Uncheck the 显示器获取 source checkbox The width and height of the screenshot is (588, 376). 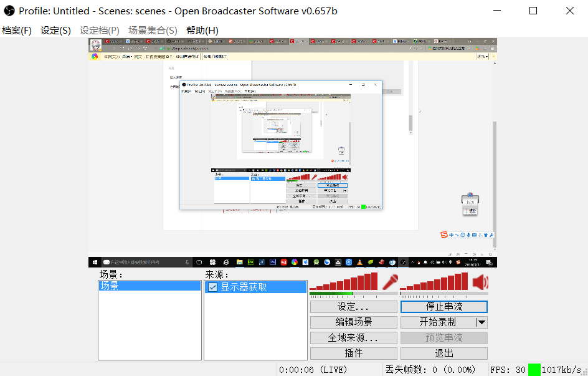click(212, 287)
